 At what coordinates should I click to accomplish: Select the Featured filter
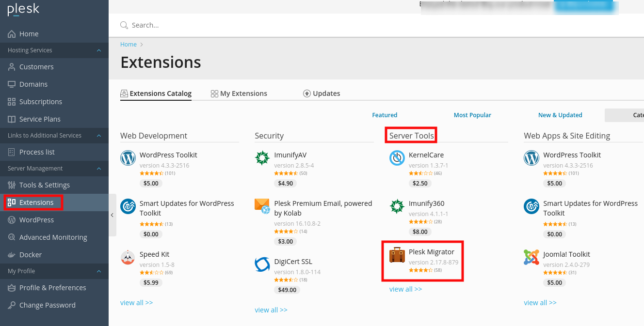pyautogui.click(x=385, y=115)
